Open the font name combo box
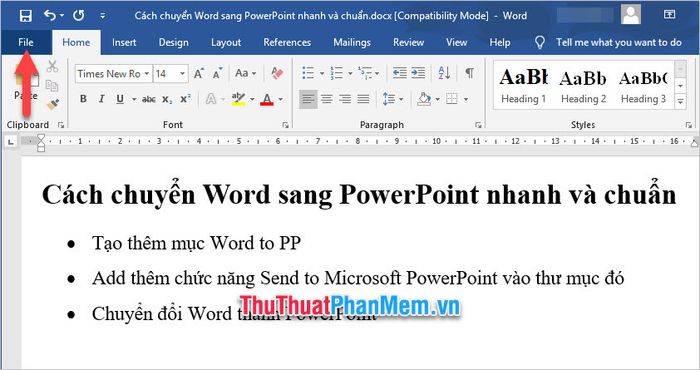700x370 pixels. click(x=114, y=74)
